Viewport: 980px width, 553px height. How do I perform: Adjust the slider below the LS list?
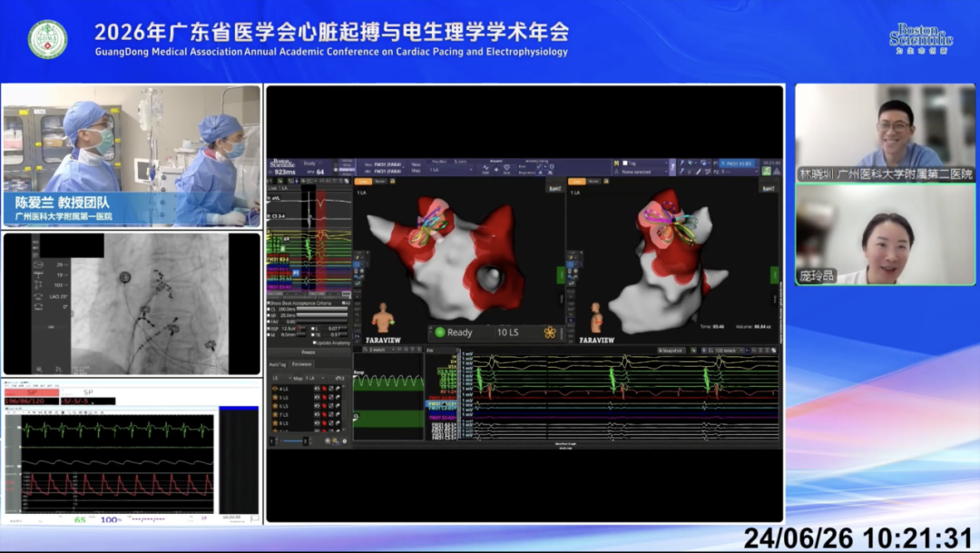click(x=292, y=441)
